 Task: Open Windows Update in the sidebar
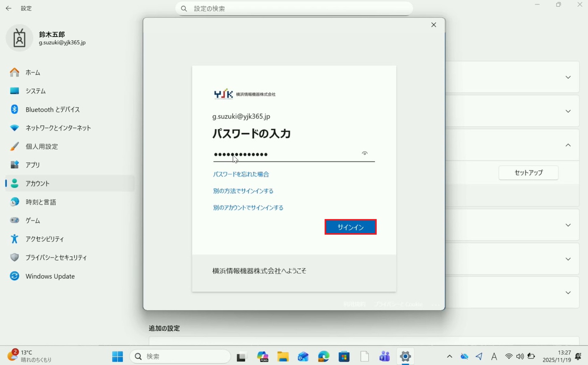coord(50,276)
